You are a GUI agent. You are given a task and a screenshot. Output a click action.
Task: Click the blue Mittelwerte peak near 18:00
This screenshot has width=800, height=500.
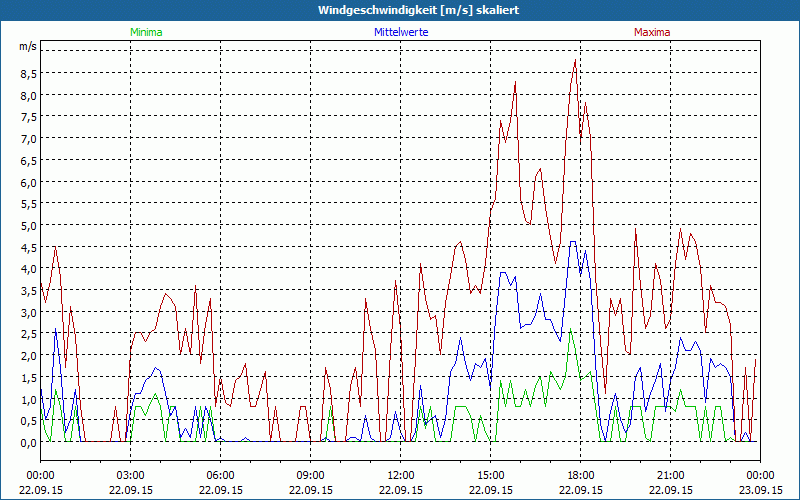tap(573, 242)
